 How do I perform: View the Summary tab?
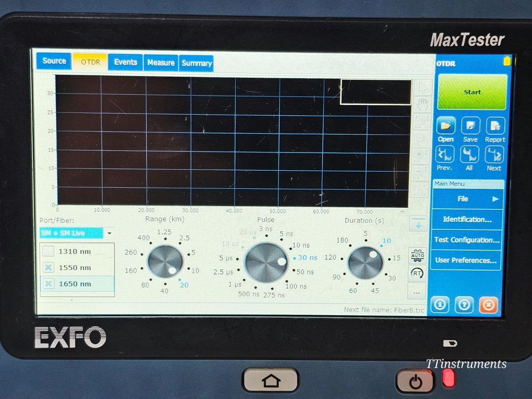pyautogui.click(x=196, y=63)
